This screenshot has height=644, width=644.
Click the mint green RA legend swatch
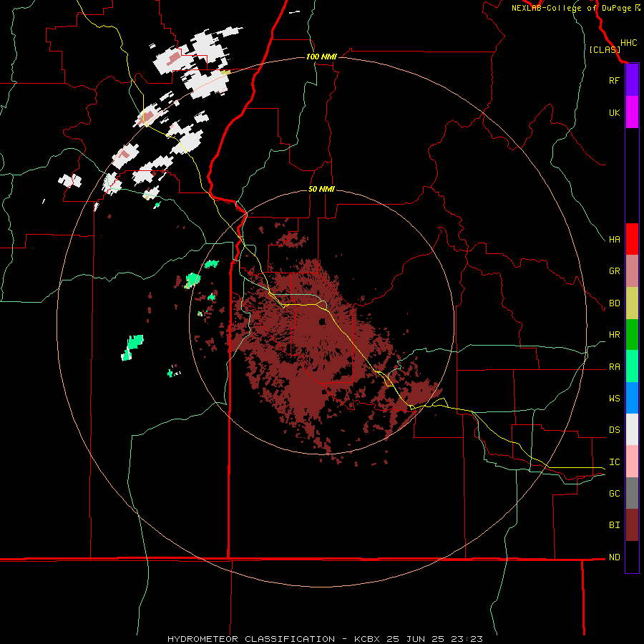point(632,366)
